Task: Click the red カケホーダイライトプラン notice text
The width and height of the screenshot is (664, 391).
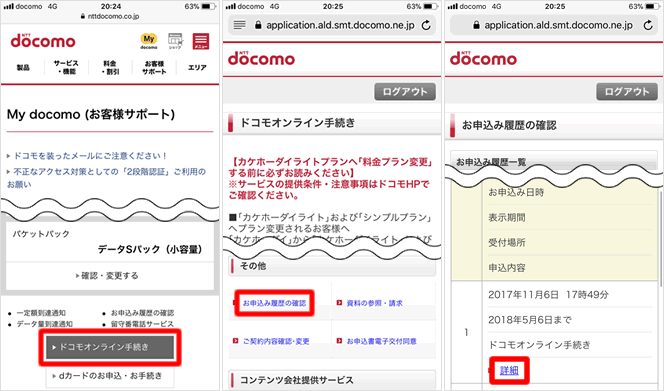Action: pyautogui.click(x=330, y=178)
